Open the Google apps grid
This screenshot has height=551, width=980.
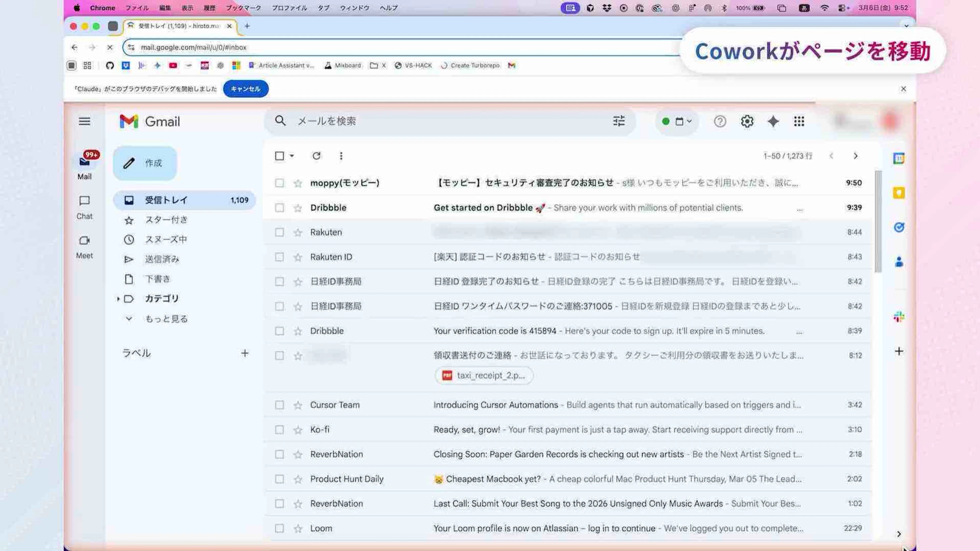[x=799, y=121]
